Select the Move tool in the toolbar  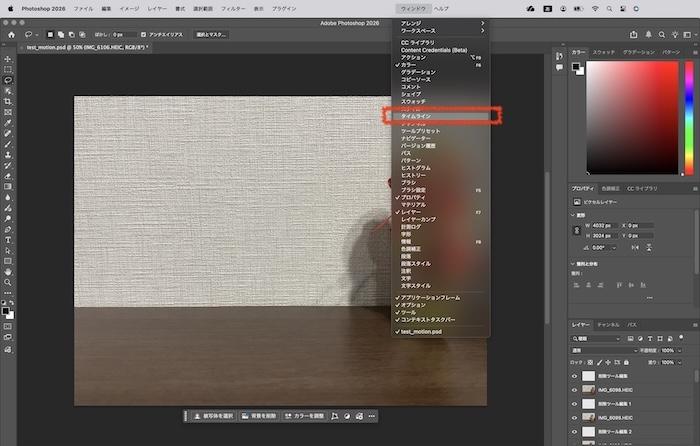point(8,59)
